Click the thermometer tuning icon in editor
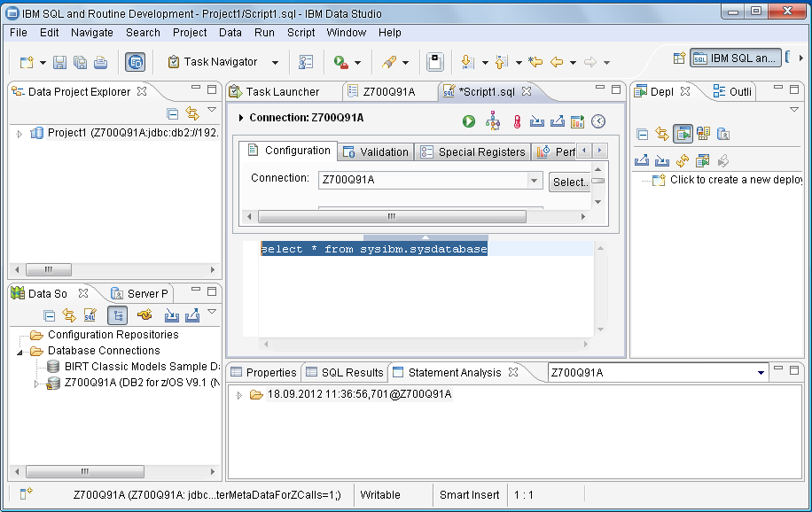The image size is (812, 512). point(517,121)
